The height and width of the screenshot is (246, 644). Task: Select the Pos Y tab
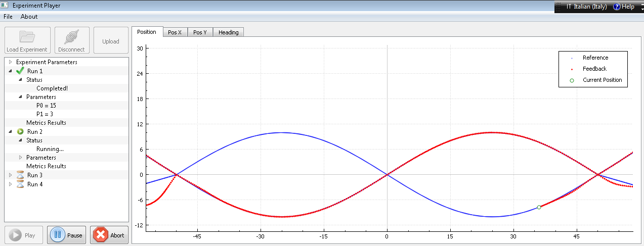coord(200,32)
